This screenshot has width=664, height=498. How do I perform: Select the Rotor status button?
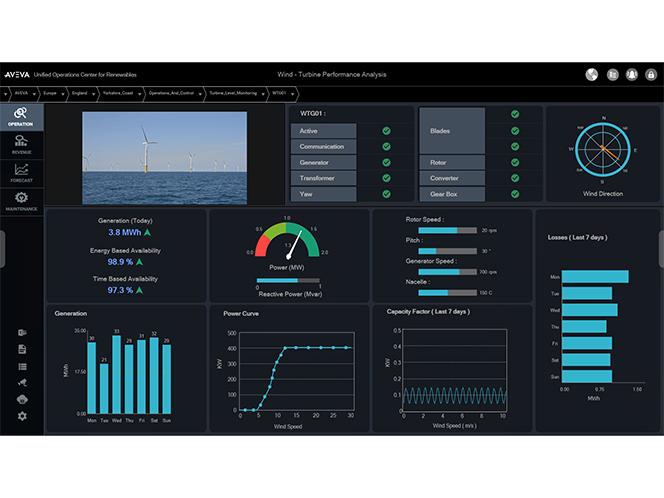tap(452, 162)
